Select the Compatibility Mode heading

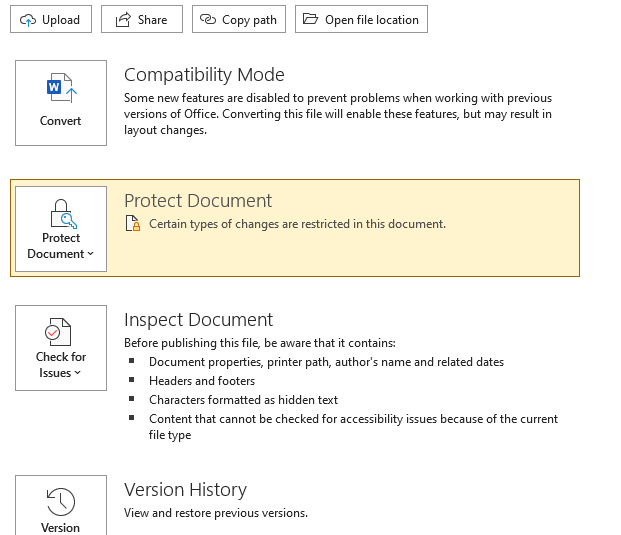pos(204,75)
